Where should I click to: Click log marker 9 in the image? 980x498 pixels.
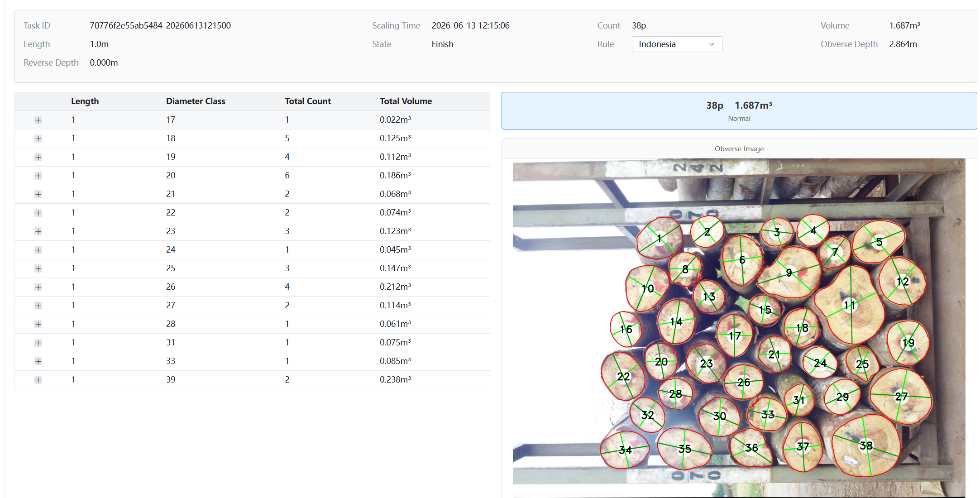(x=789, y=273)
